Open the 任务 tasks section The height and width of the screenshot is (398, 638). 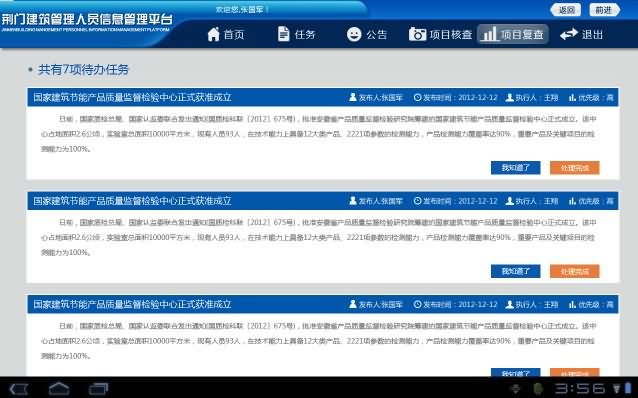(x=297, y=34)
